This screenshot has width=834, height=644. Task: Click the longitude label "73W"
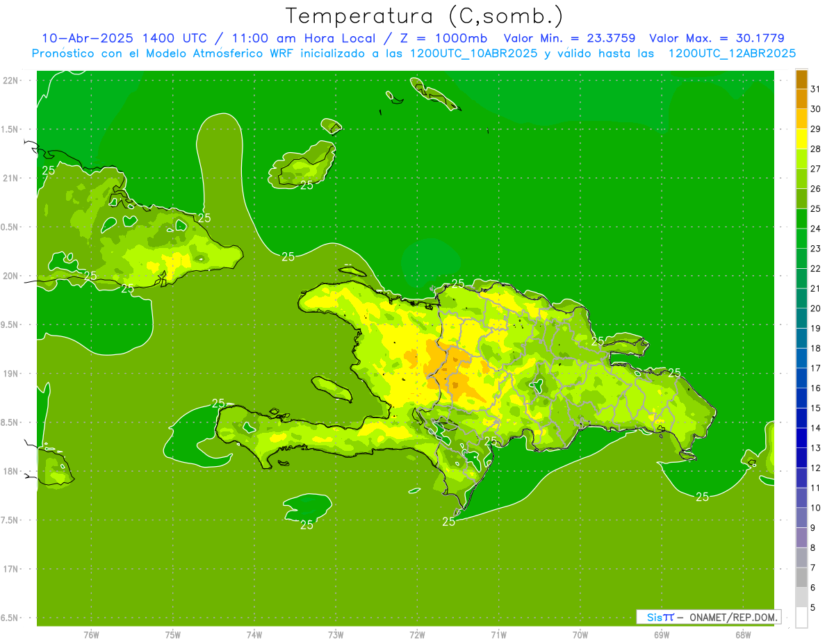[336, 635]
